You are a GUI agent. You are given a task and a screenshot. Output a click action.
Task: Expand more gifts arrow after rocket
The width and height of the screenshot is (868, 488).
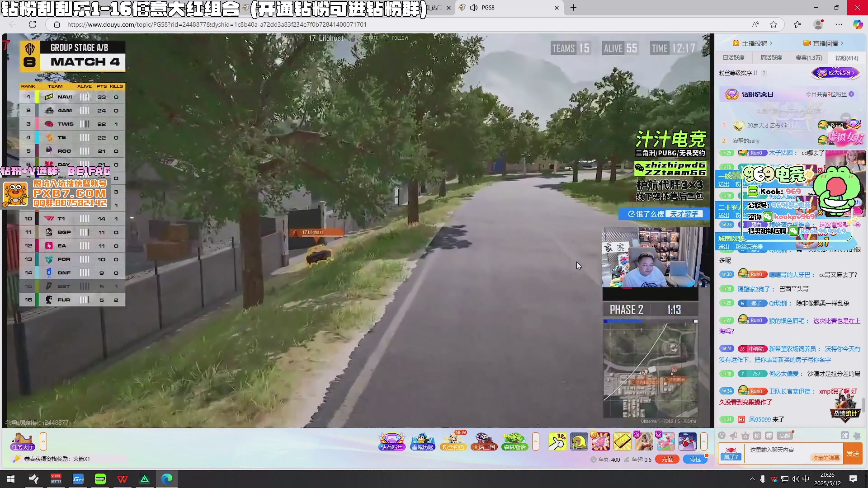coord(704,441)
